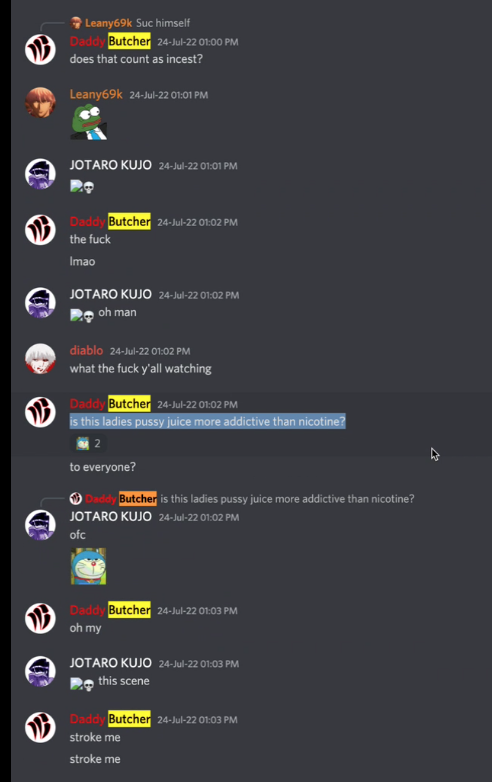
Task: Click the highlighted nicotine message text
Action: coord(207,421)
